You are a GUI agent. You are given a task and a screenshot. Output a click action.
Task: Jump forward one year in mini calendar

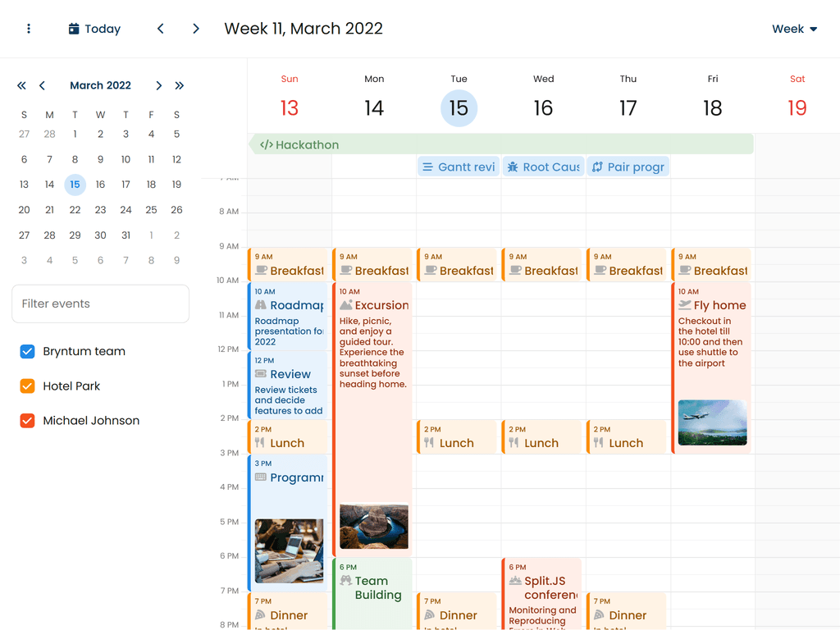click(180, 85)
